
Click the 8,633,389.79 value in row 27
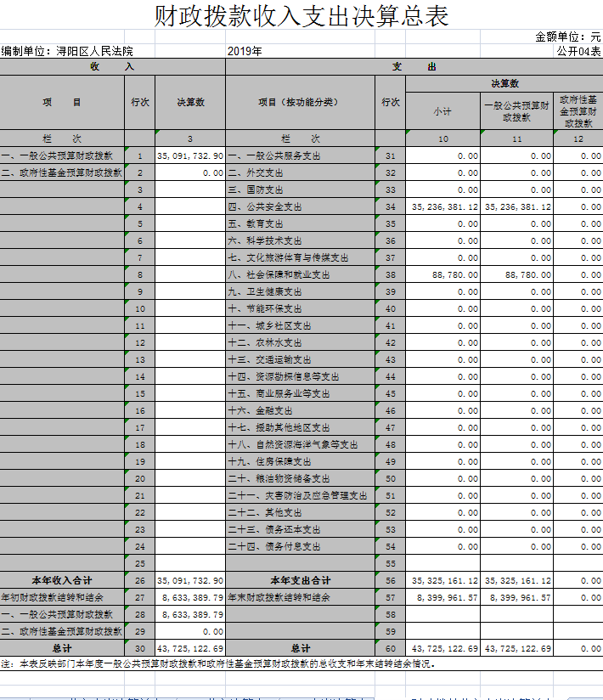[x=190, y=598]
